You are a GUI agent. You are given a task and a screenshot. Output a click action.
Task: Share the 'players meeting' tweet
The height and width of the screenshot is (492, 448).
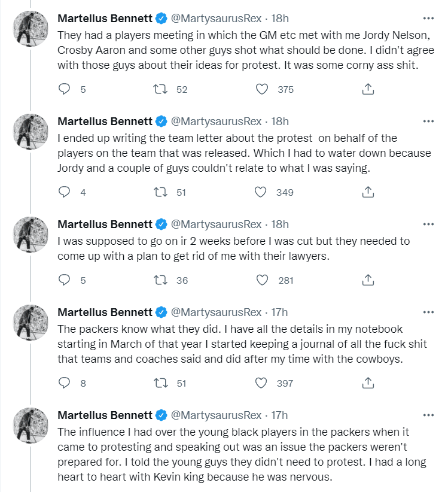(x=368, y=89)
